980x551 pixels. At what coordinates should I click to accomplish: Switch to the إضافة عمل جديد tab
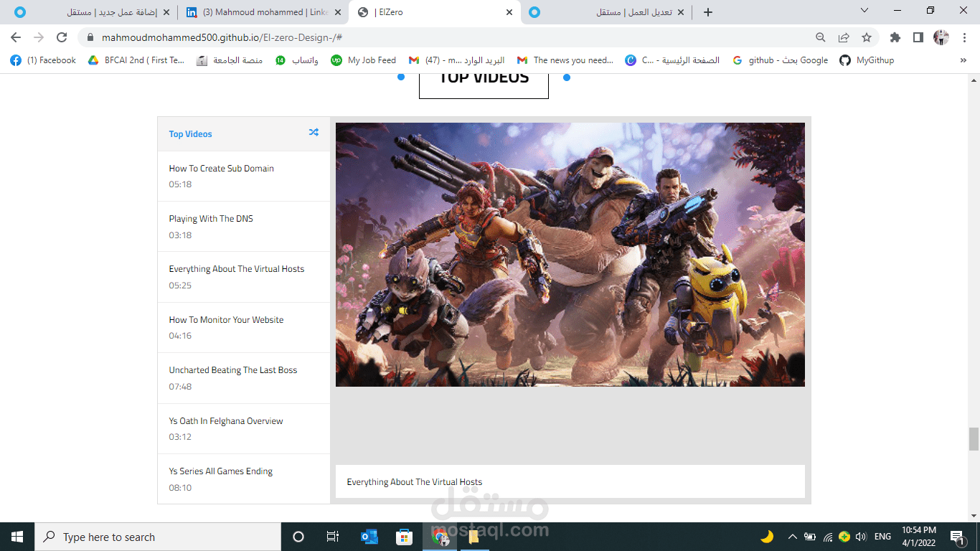pos(91,12)
